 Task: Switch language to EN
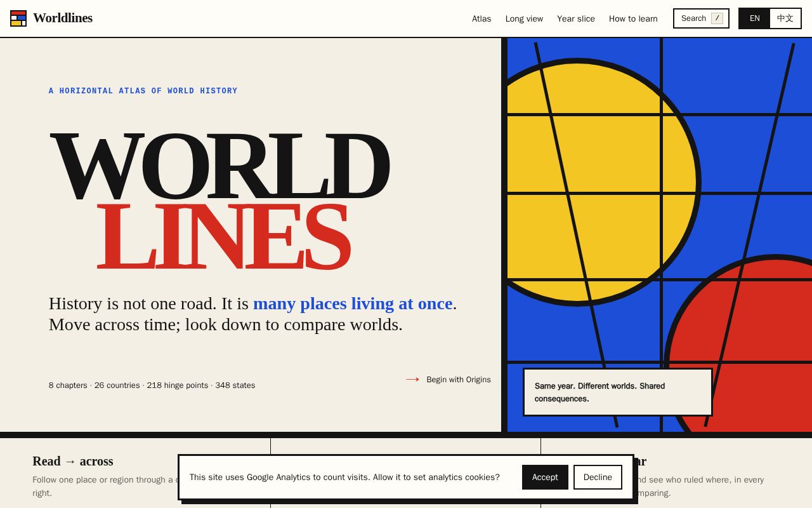click(755, 18)
